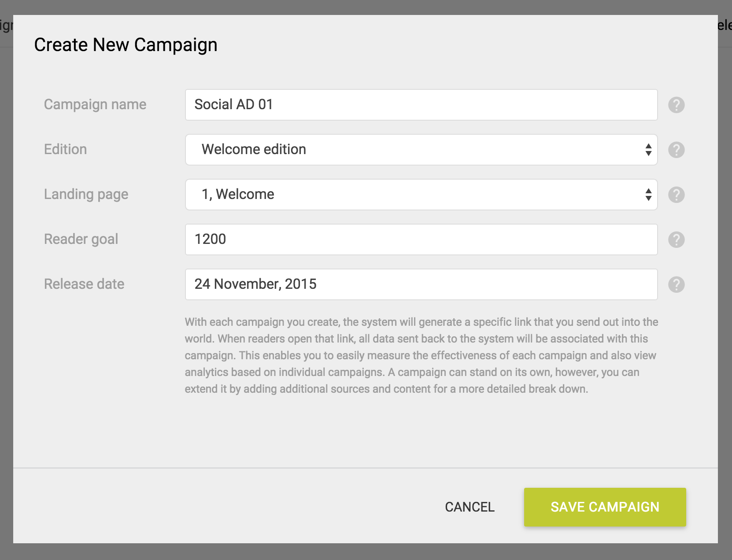Click the Create New Campaign dialog title
Screen dimensions: 732x560
(126, 44)
